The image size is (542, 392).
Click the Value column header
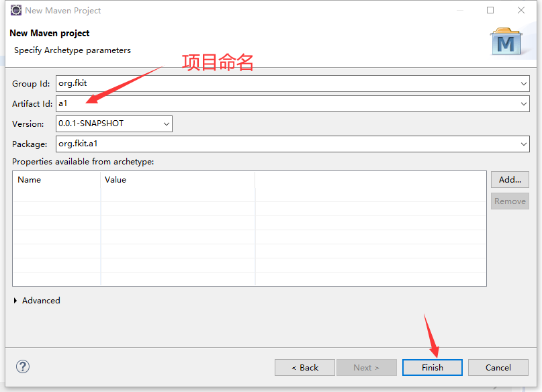point(178,180)
